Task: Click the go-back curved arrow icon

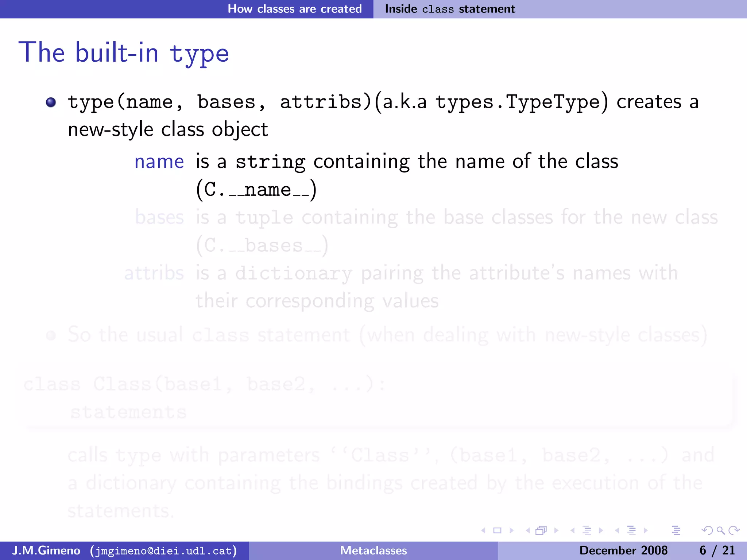Action: [x=707, y=530]
